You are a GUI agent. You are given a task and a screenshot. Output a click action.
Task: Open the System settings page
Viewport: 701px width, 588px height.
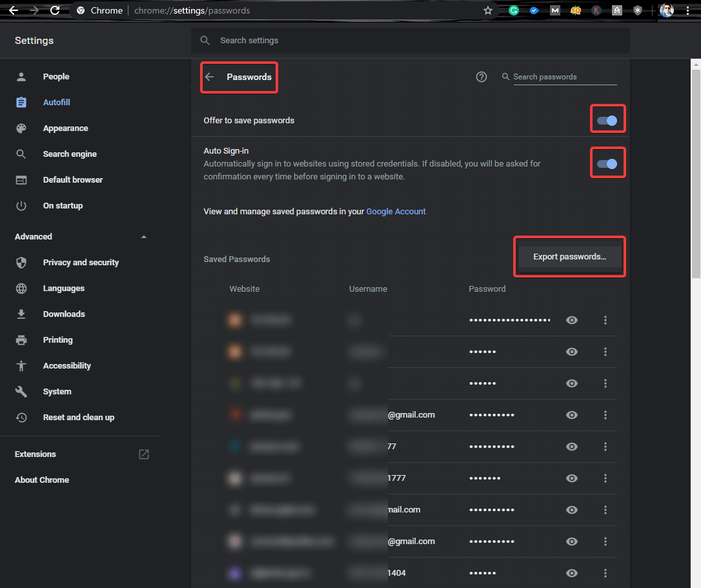[57, 391]
